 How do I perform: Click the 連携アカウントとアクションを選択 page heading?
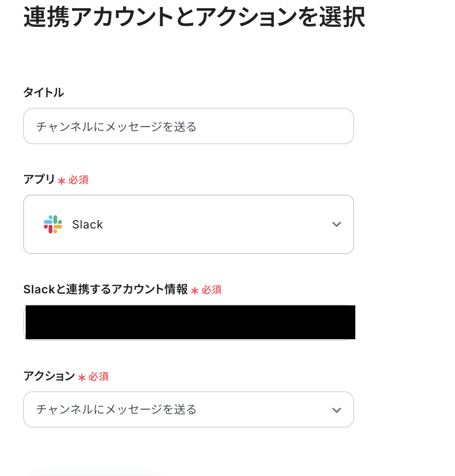194,17
